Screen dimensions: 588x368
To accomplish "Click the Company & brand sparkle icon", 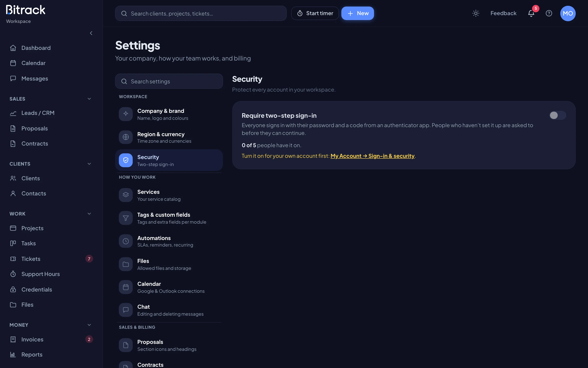I will [x=126, y=114].
